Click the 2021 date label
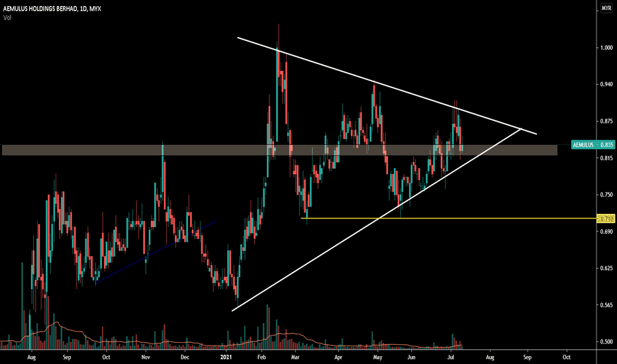This screenshot has width=617, height=364. [226, 357]
